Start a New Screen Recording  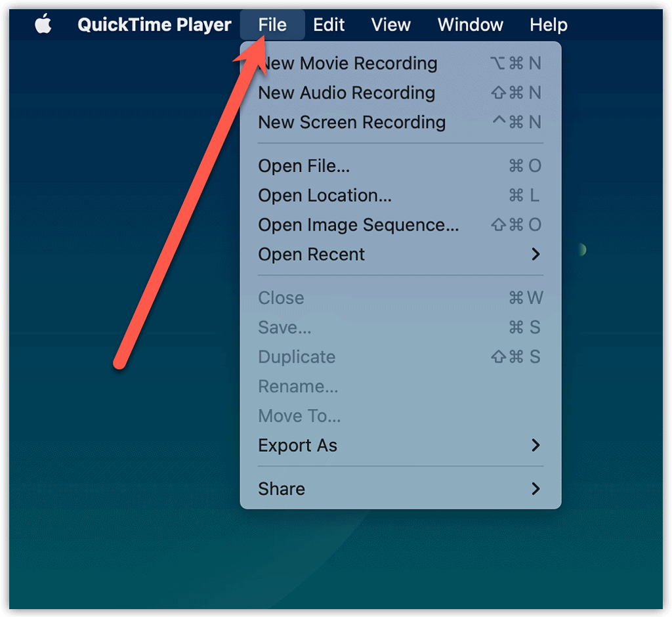pyautogui.click(x=352, y=122)
